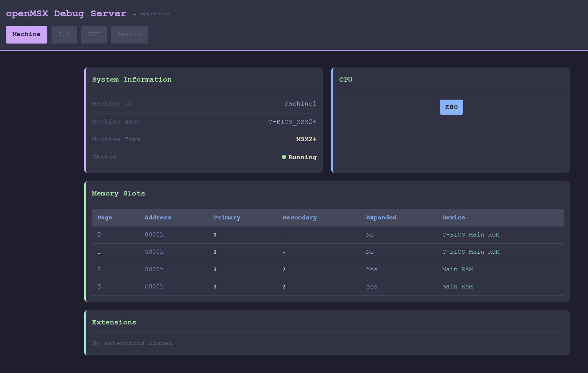Switch to the Machine tab

[x=26, y=34]
